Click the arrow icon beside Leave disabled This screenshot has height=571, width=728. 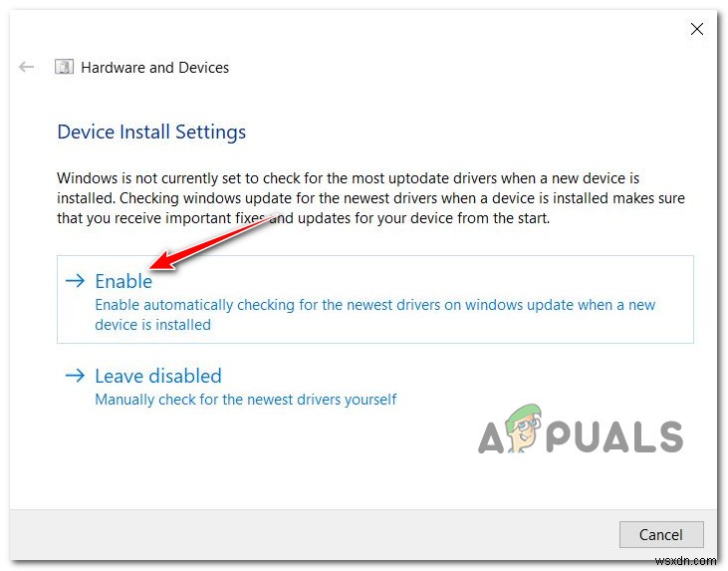point(75,375)
